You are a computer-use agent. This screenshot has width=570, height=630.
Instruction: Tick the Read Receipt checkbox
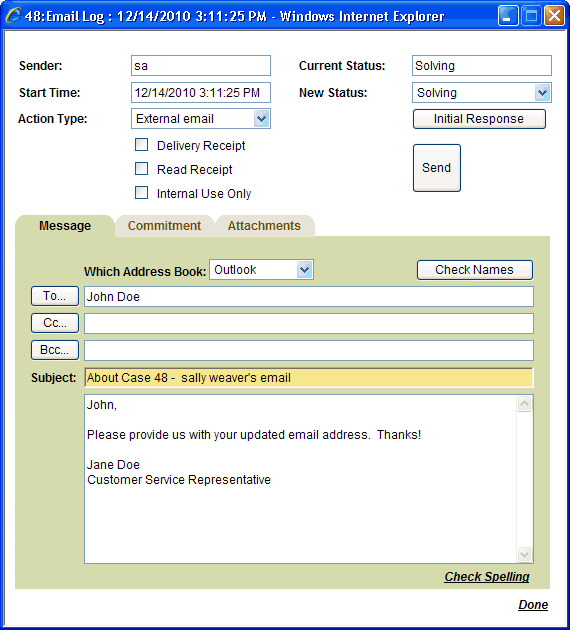[141, 169]
